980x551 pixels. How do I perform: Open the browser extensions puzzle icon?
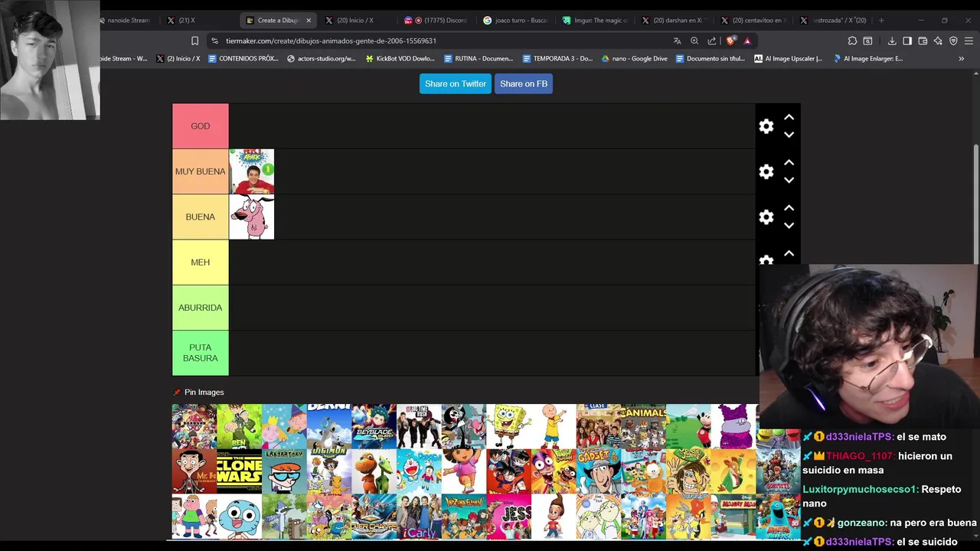pyautogui.click(x=852, y=41)
